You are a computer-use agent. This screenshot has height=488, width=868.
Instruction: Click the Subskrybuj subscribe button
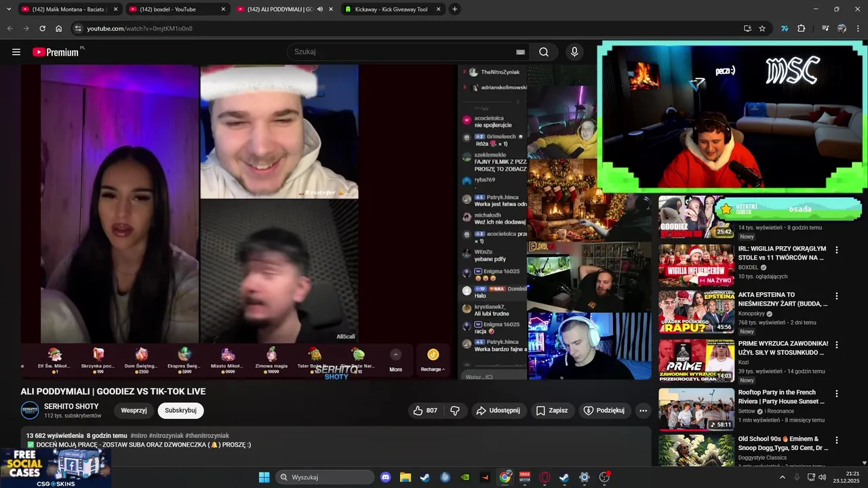[x=180, y=411]
